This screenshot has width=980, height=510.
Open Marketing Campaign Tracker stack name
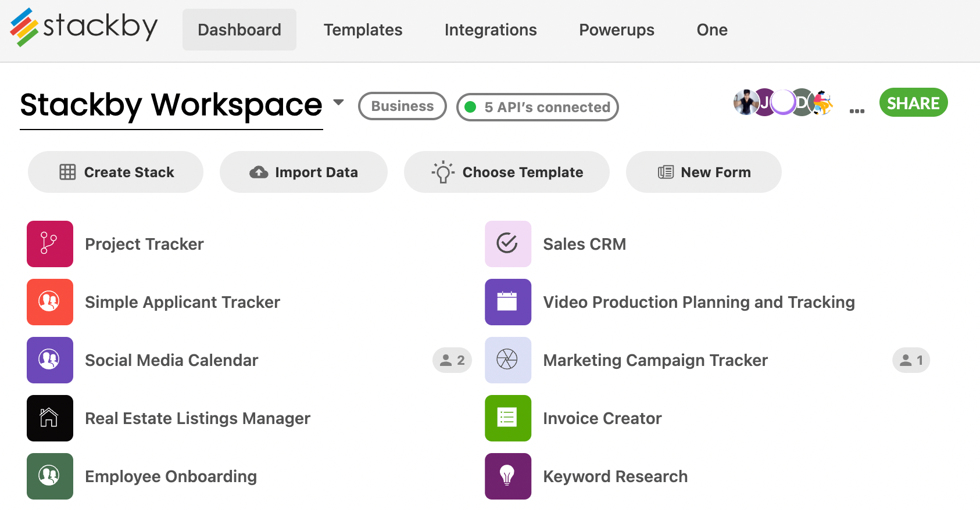click(x=656, y=360)
